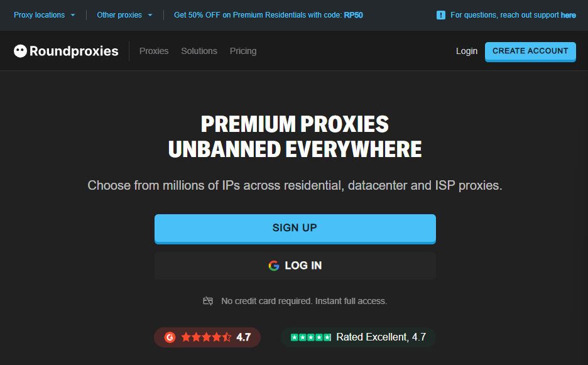The width and height of the screenshot is (588, 365).
Task: Open the Proxies menu item
Action: pyautogui.click(x=154, y=51)
